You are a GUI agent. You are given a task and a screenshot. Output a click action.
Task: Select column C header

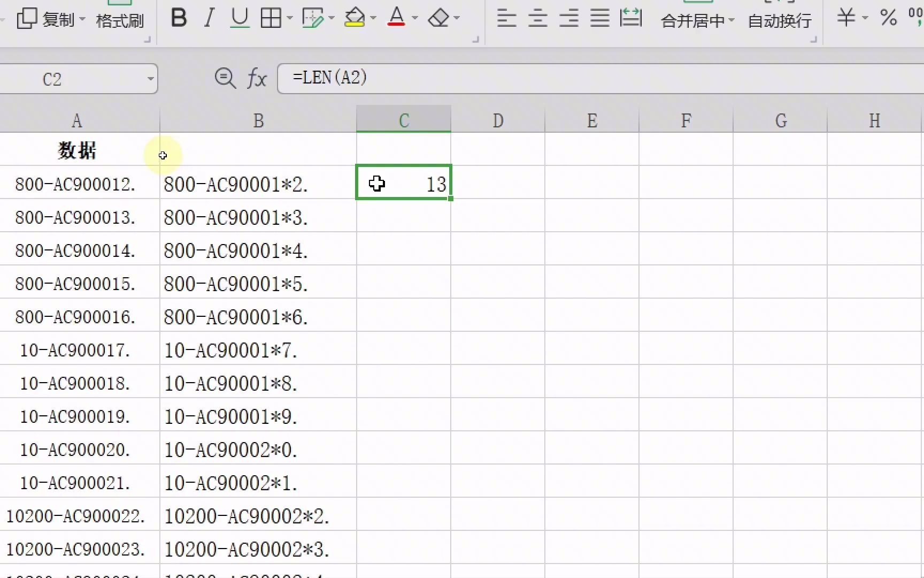point(404,121)
